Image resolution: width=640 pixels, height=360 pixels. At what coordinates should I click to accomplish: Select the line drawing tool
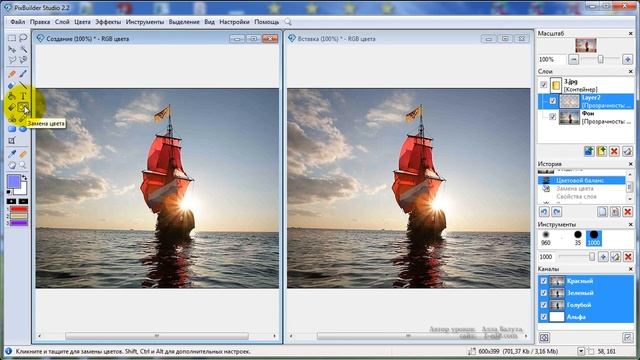click(x=23, y=85)
